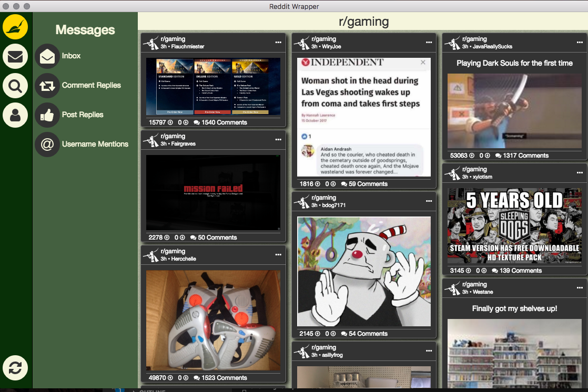Downvote the post with 15797 points

click(186, 122)
